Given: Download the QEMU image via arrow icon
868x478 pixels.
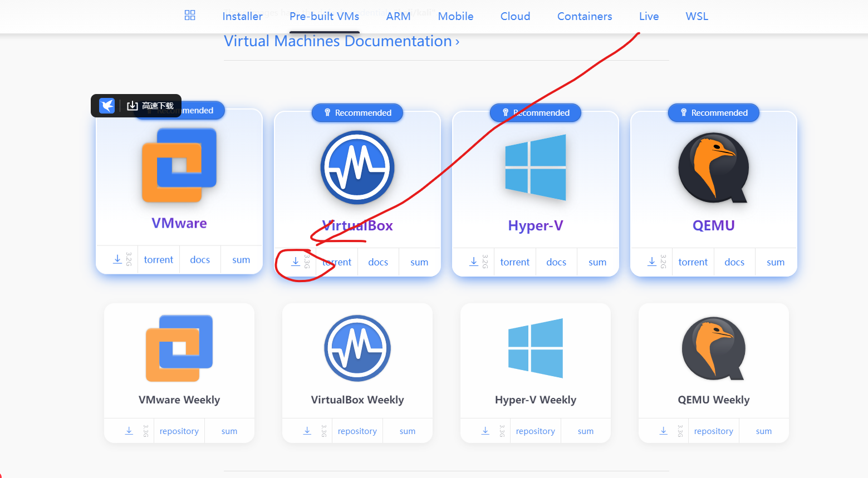Looking at the screenshot, I should click(652, 262).
